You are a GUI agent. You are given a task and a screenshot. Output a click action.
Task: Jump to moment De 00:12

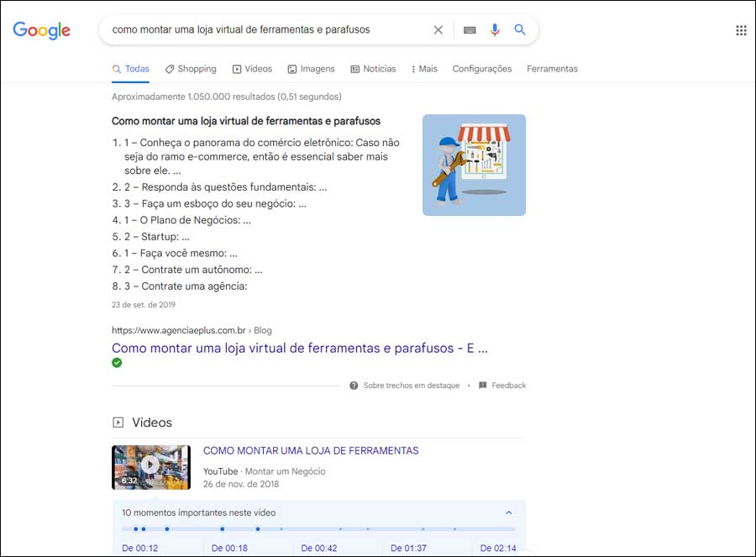pos(139,549)
